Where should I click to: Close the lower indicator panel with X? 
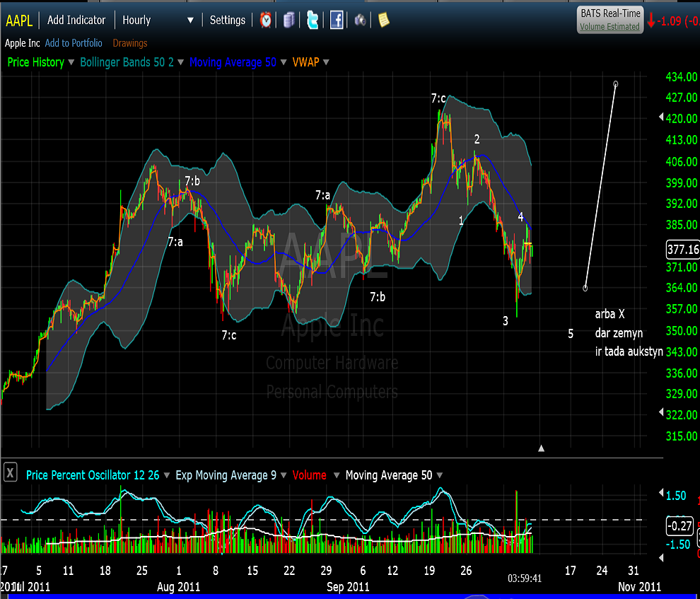pyautogui.click(x=11, y=472)
